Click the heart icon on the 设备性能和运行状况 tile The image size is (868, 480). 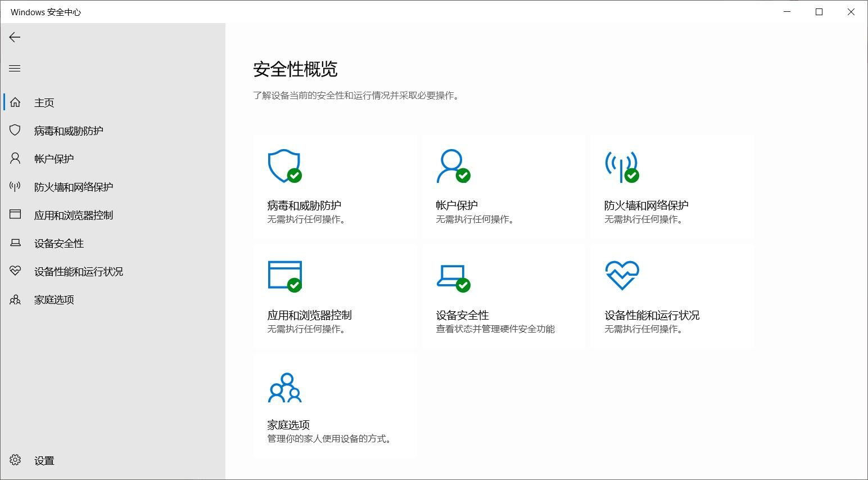622,275
